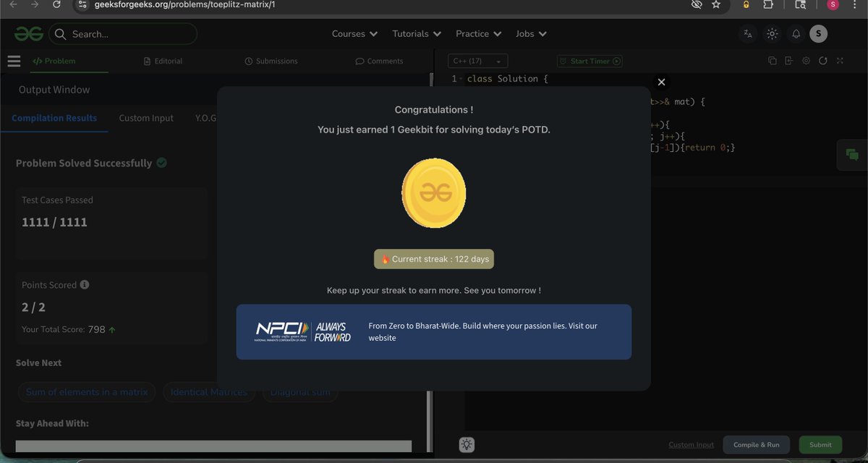The height and width of the screenshot is (463, 868).
Task: Expand the Tutorials menu
Action: tap(417, 34)
